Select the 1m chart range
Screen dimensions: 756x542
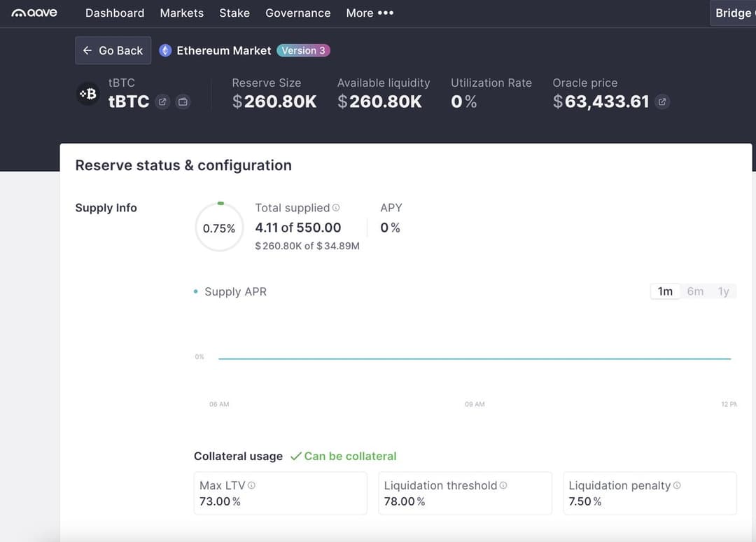coord(666,291)
